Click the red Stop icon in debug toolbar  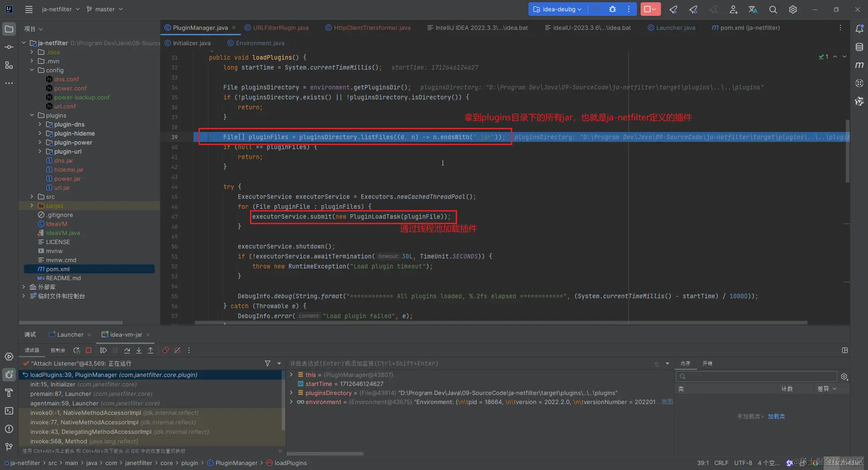tap(89, 350)
